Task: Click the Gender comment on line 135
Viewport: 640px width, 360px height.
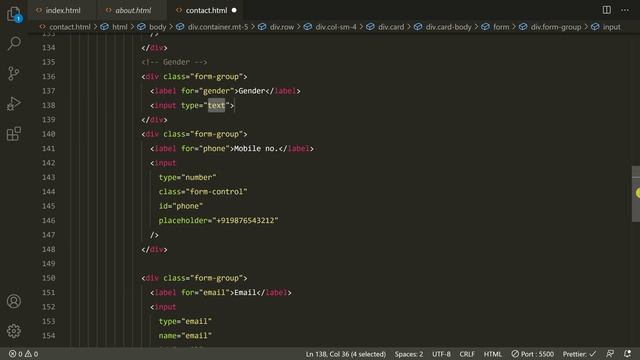Action: click(x=174, y=62)
